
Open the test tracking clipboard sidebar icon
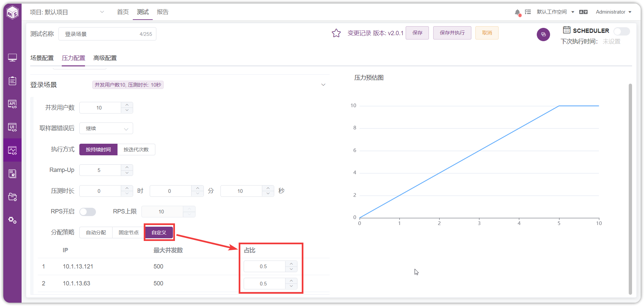click(x=13, y=81)
